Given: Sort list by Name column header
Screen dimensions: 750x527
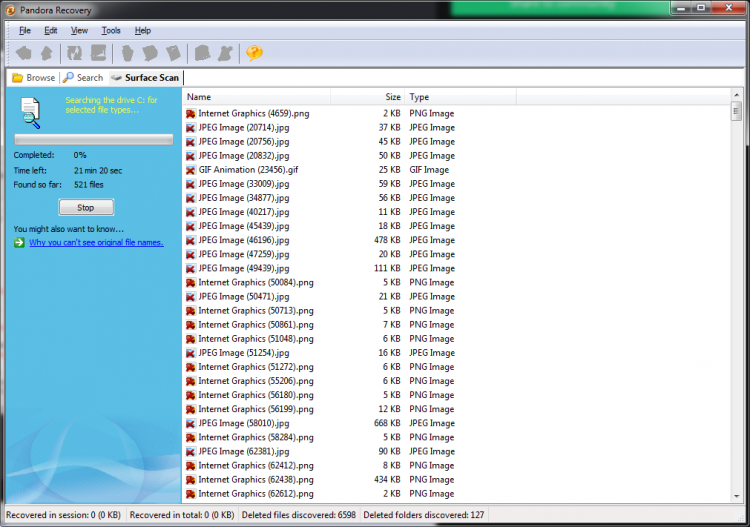Looking at the screenshot, I should 256,97.
